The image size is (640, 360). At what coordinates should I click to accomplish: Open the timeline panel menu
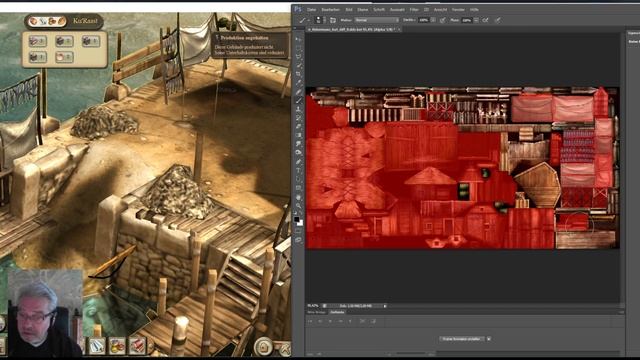(x=621, y=312)
